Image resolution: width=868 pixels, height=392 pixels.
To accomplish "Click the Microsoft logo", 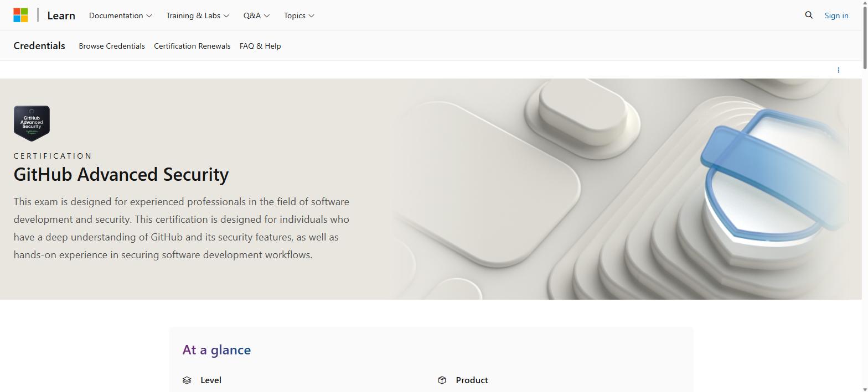I will pos(20,15).
